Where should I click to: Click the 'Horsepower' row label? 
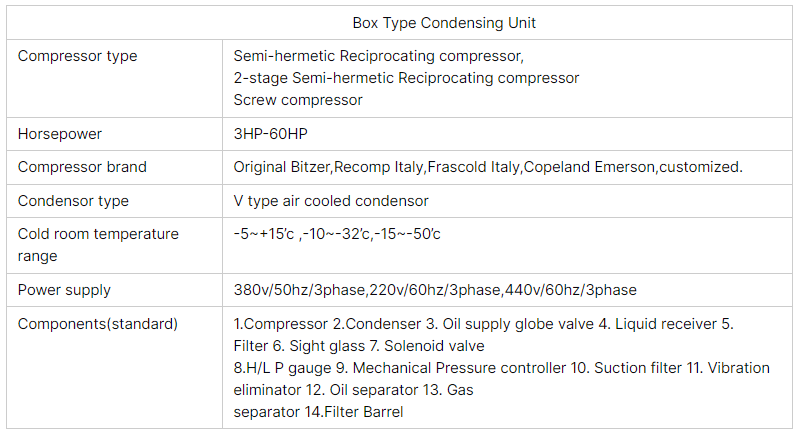coord(60,133)
